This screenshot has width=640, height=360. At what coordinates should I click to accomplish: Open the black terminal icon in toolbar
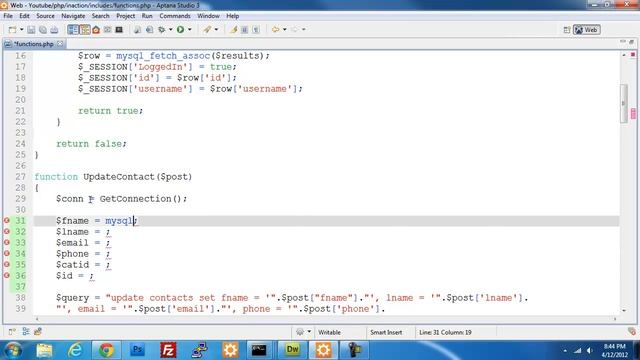tap(119, 30)
